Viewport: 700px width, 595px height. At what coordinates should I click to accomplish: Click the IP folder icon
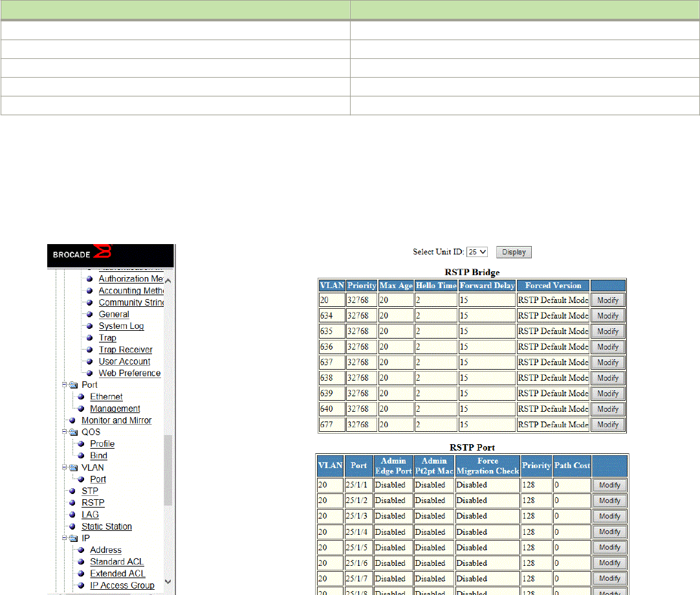[74, 538]
